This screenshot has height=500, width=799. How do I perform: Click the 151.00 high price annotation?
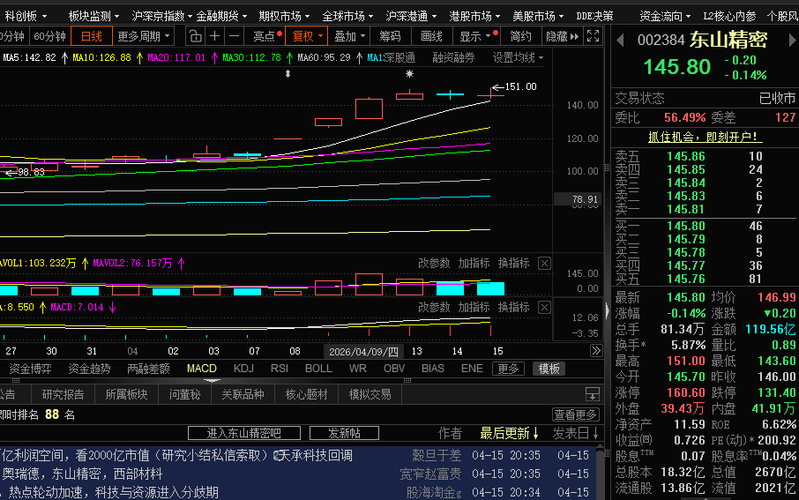pyautogui.click(x=520, y=87)
